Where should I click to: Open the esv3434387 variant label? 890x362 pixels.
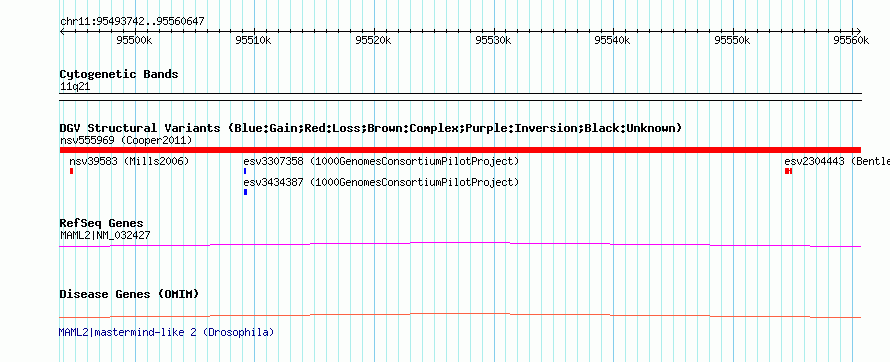(381, 183)
